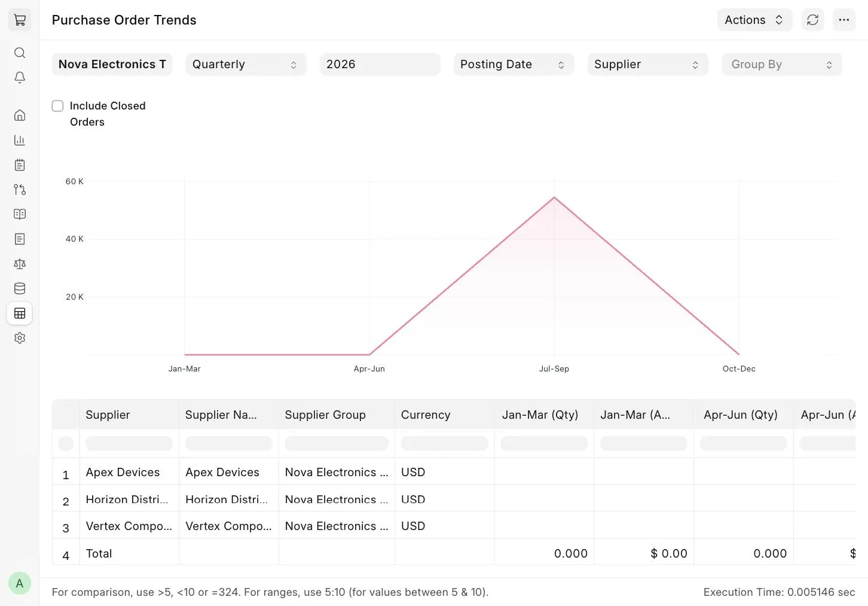Image resolution: width=868 pixels, height=606 pixels.
Task: Open search from the sidebar magnifier
Action: pos(20,53)
